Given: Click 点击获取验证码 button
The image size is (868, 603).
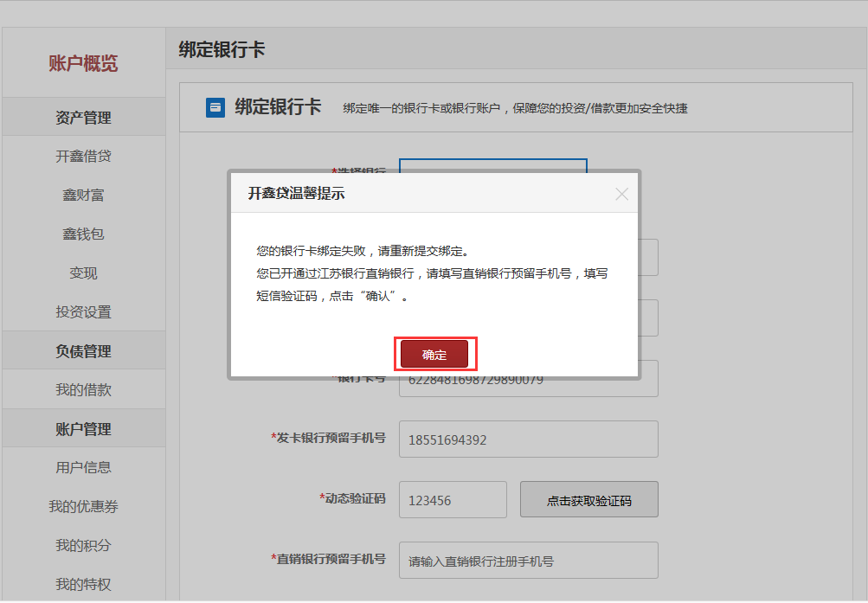Looking at the screenshot, I should point(589,499).
